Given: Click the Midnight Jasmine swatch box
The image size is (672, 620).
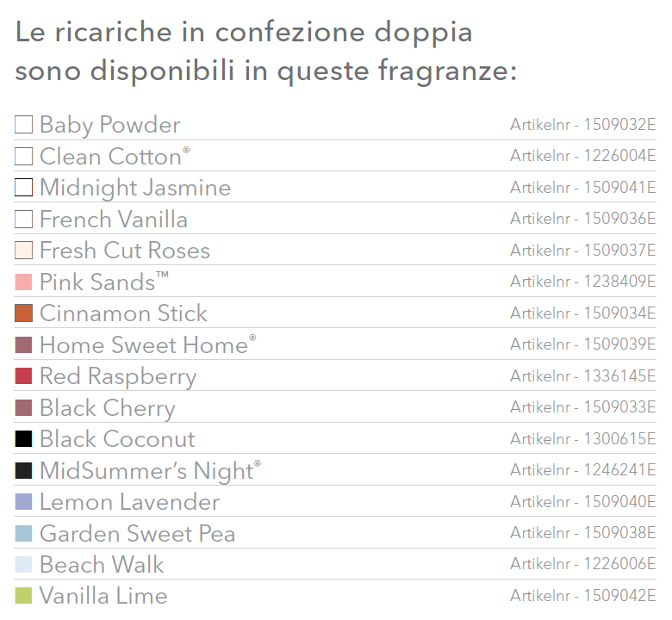Looking at the screenshot, I should [23, 188].
